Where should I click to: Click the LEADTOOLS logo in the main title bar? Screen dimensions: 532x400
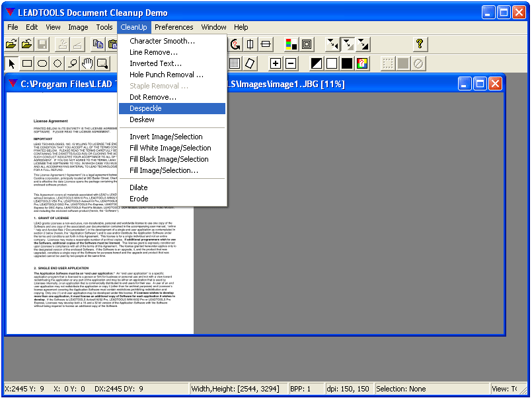coord(11,13)
